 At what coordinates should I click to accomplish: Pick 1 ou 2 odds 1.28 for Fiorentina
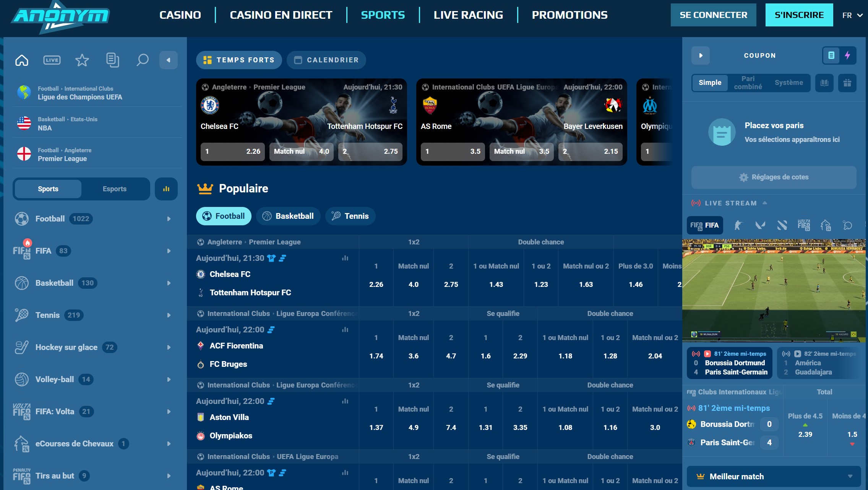click(610, 348)
